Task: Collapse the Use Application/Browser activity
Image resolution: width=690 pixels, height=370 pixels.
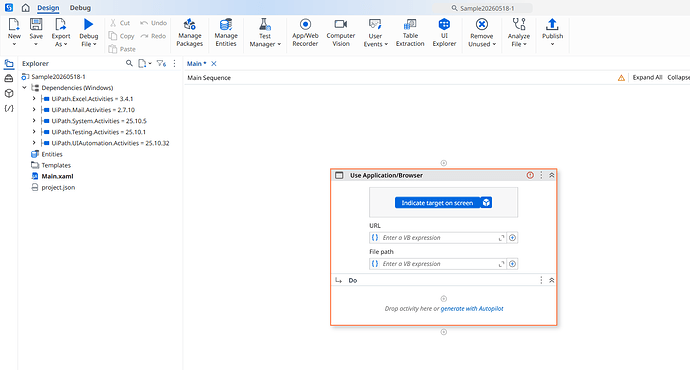Action: pyautogui.click(x=551, y=175)
